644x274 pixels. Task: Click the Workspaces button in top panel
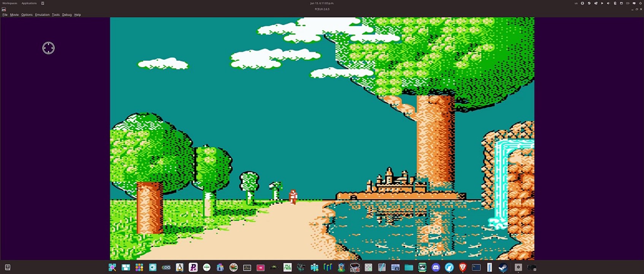(10, 3)
